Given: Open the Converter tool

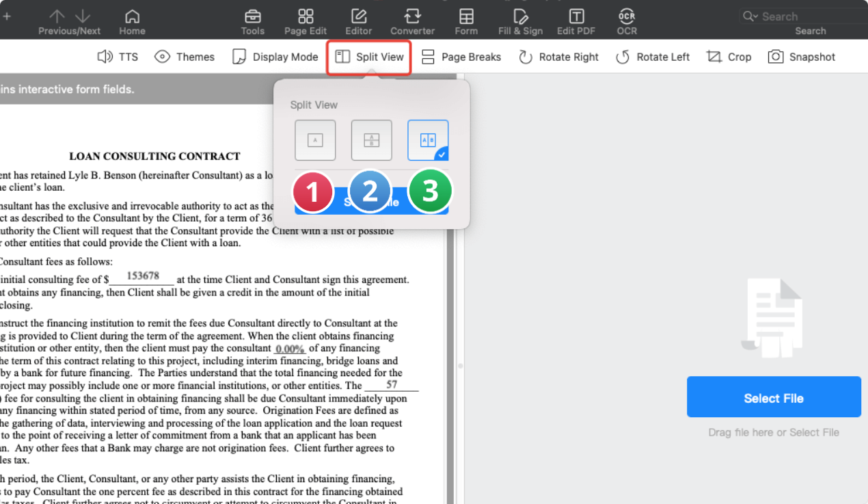Looking at the screenshot, I should point(412,22).
